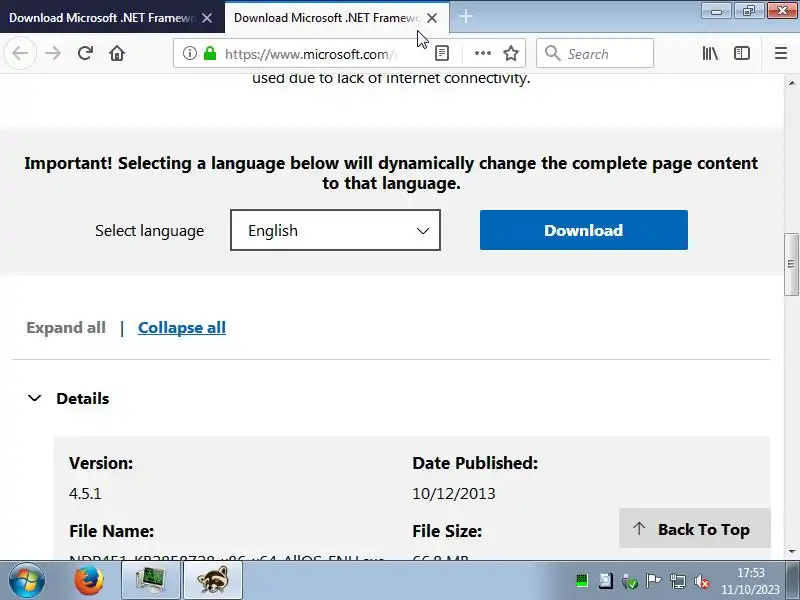Open the computer monitor taskbar app

click(151, 580)
